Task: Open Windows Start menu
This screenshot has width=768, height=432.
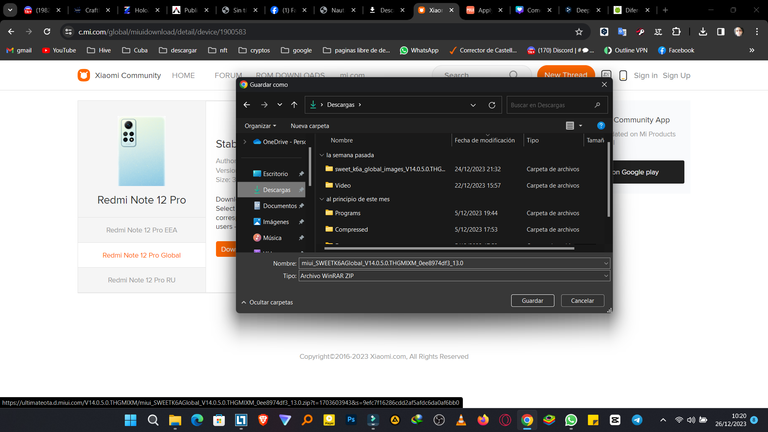Action: 131,420
